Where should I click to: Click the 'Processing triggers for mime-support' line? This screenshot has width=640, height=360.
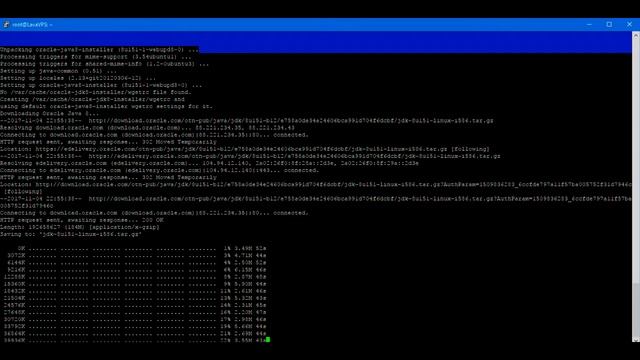click(x=96, y=57)
